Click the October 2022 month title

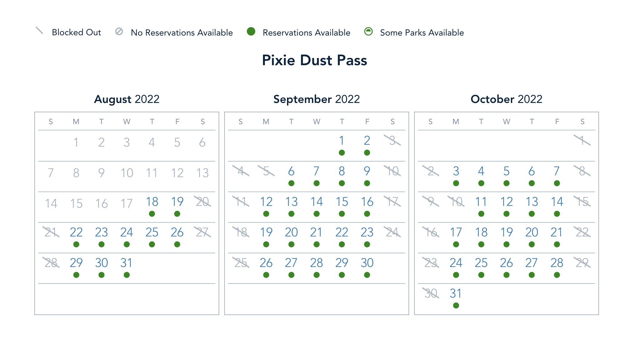coord(506,99)
